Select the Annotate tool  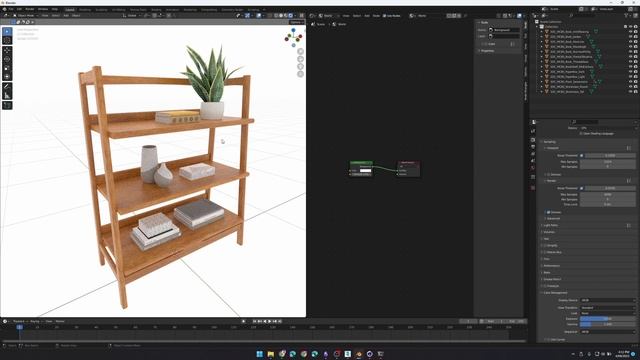(x=7, y=87)
